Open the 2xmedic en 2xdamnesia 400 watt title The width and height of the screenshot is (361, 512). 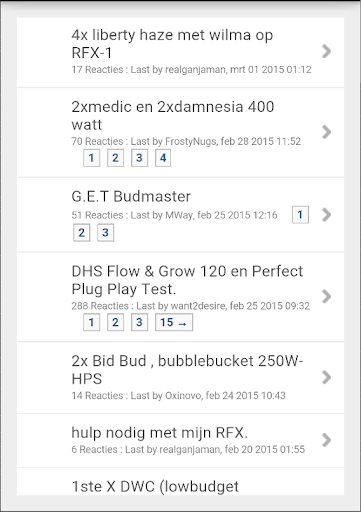point(173,116)
